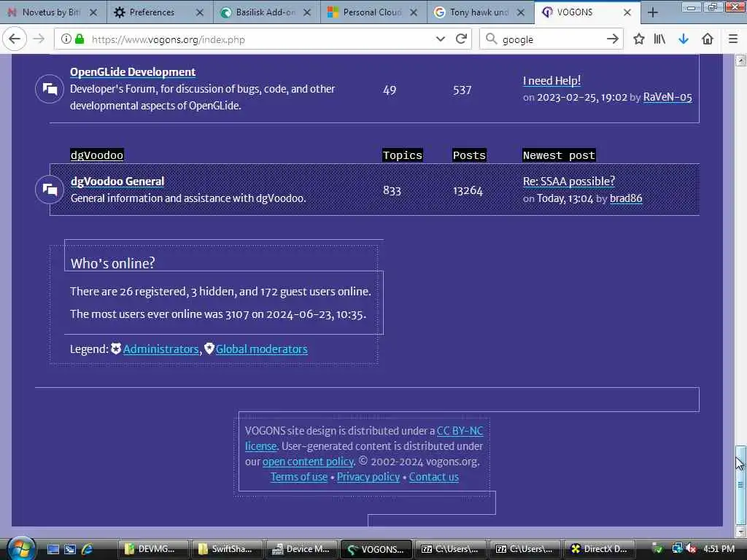Viewport: 747px width, 560px height.
Task: Bookmark this page with the star icon
Action: click(639, 39)
